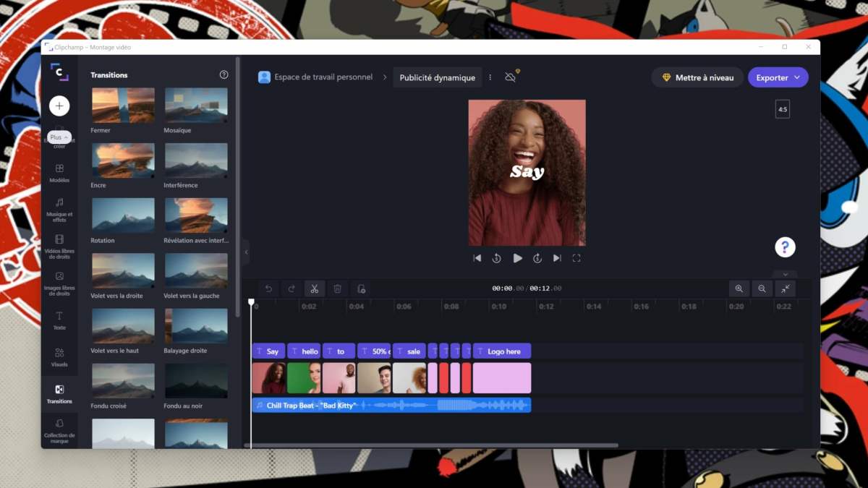Image resolution: width=868 pixels, height=488 pixels.
Task: Click the trash delete icon above timeline
Action: coord(338,288)
